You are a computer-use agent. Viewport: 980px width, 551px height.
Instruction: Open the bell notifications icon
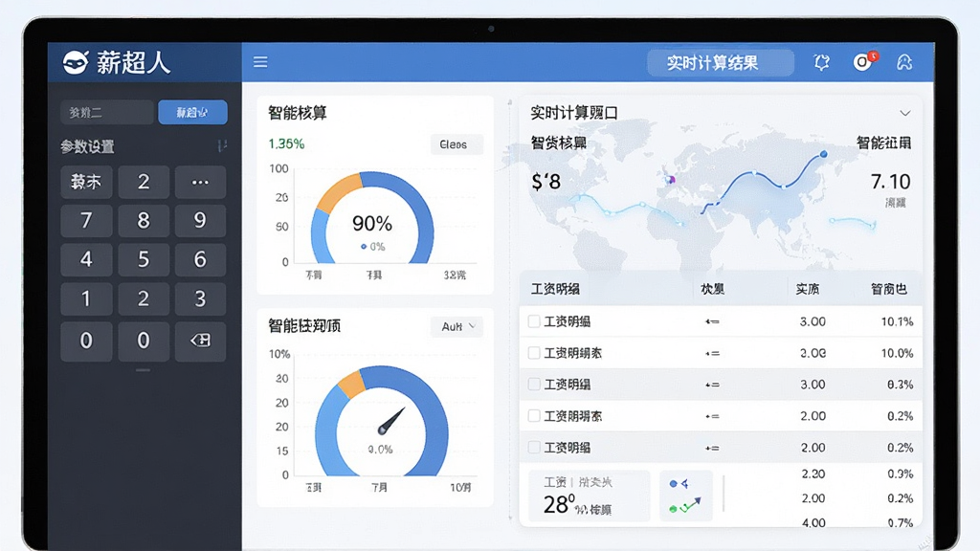[821, 62]
